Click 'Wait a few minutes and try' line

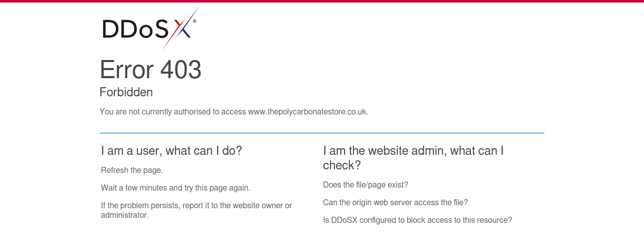[x=176, y=188]
